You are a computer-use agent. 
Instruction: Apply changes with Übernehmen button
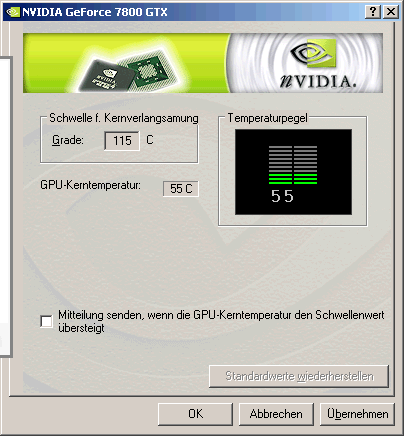pos(357,414)
